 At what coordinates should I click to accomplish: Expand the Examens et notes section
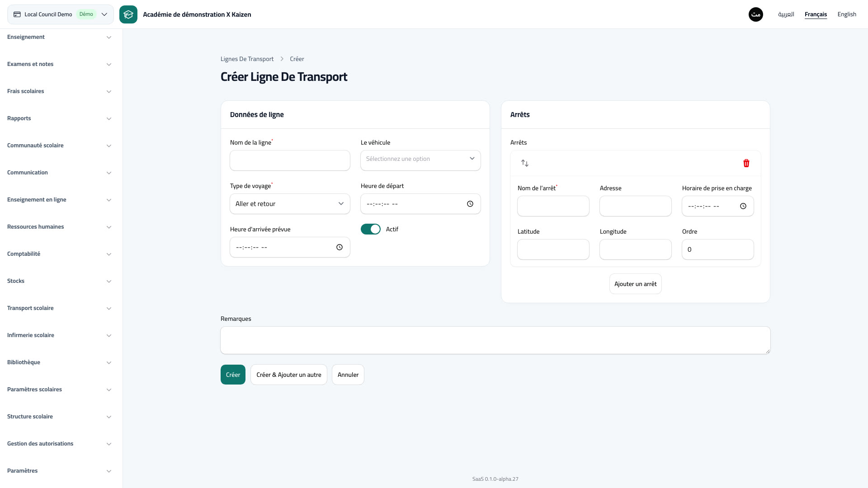coord(59,64)
